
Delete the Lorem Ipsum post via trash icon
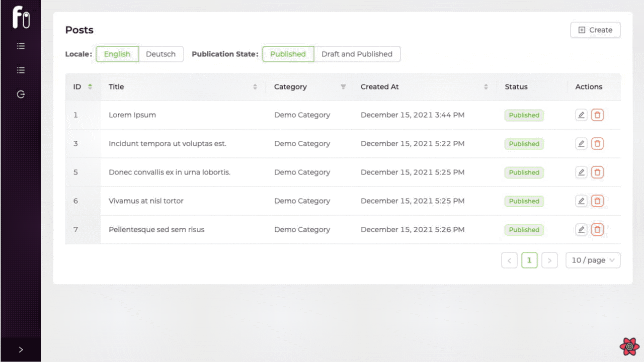(597, 115)
